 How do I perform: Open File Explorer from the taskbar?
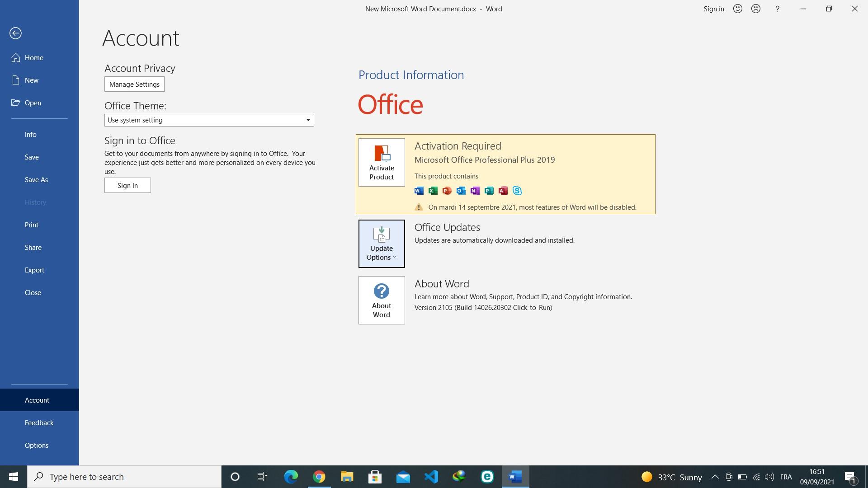[x=347, y=477]
